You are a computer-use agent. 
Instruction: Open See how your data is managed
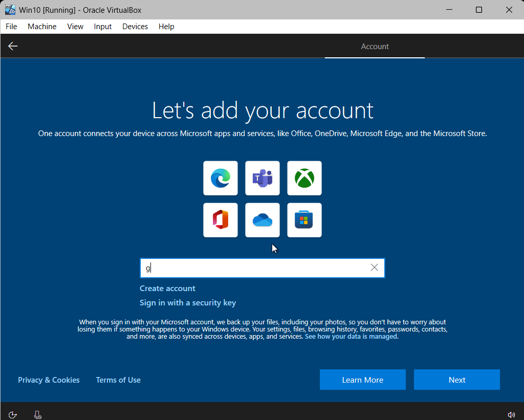(351, 337)
